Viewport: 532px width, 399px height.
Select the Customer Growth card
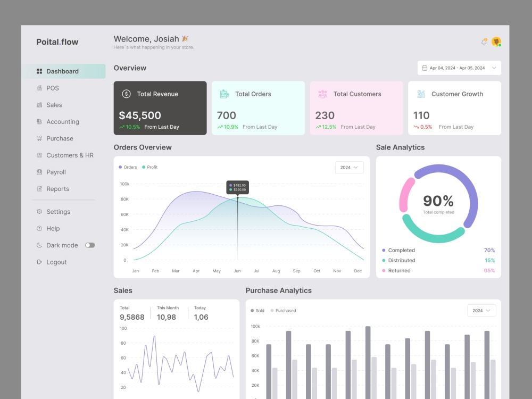pyautogui.click(x=455, y=108)
